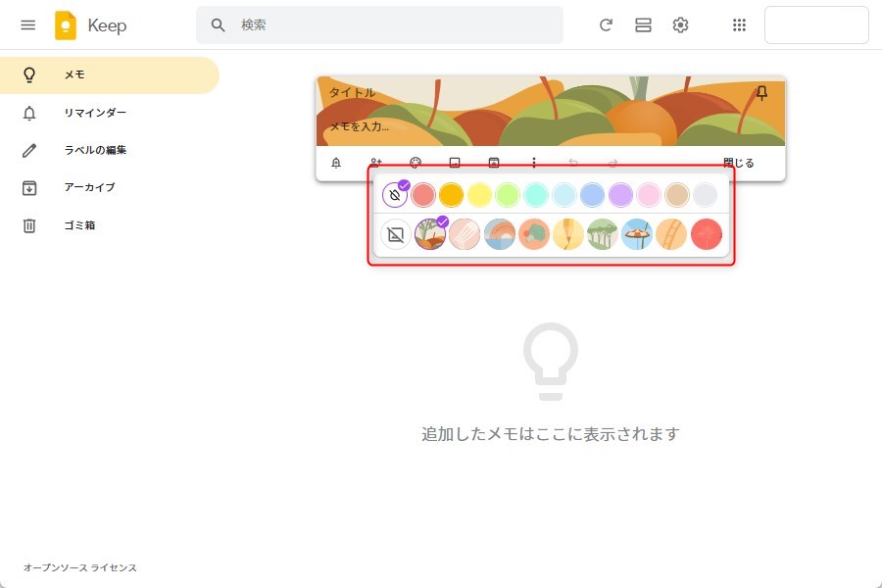This screenshot has height=588, width=882.
Task: Click the 検索 search field
Action: [x=379, y=24]
